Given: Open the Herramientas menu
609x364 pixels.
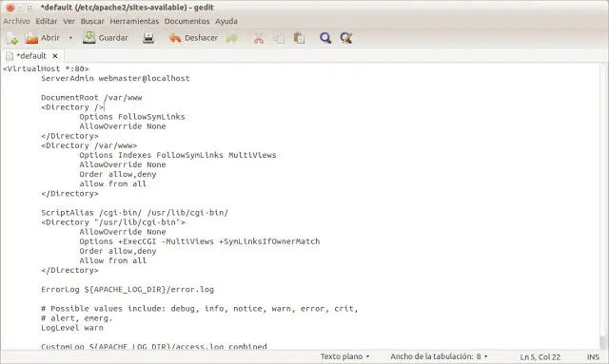Looking at the screenshot, I should [x=134, y=21].
